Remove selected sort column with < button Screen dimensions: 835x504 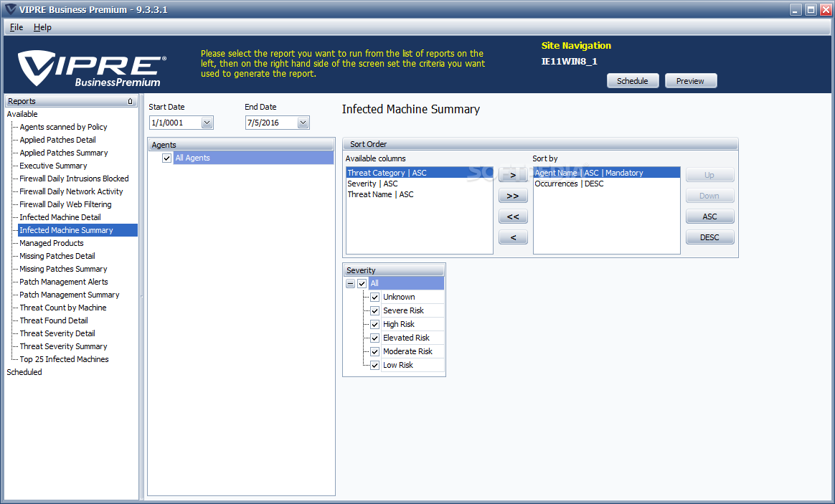point(513,237)
